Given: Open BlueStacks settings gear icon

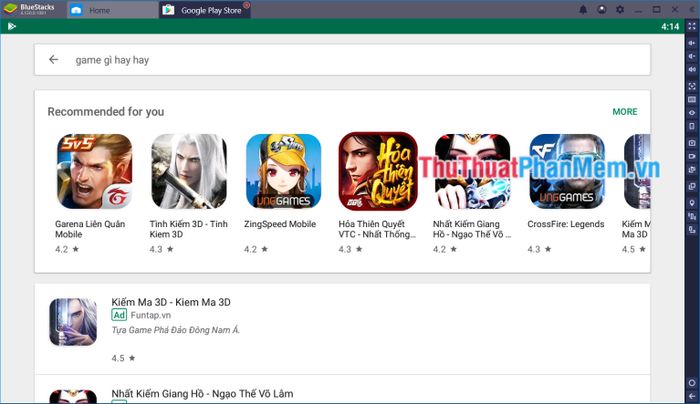Looking at the screenshot, I should tap(620, 9).
